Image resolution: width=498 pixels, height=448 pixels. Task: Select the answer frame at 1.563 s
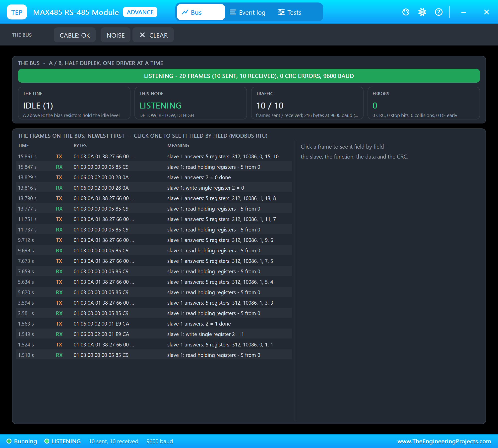[x=154, y=324]
